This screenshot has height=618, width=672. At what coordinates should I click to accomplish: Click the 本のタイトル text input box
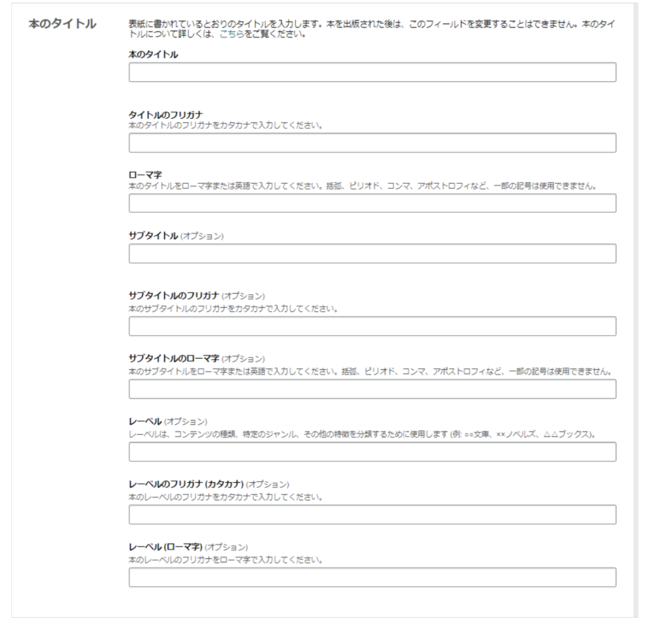[x=372, y=72]
